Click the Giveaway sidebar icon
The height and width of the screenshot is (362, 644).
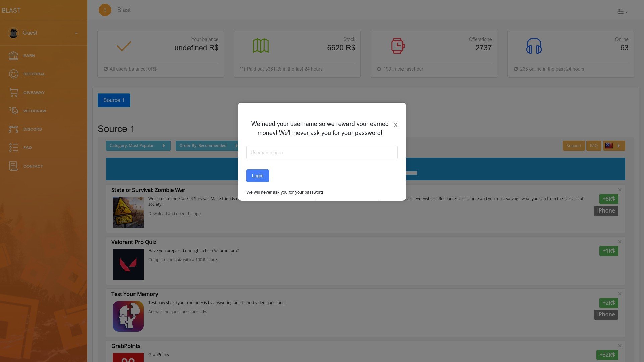pos(13,93)
